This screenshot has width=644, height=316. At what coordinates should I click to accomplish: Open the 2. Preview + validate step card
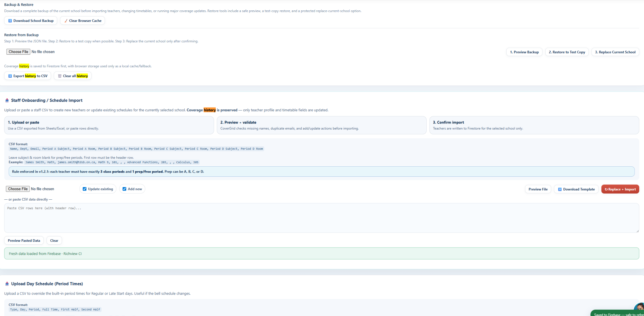322,125
